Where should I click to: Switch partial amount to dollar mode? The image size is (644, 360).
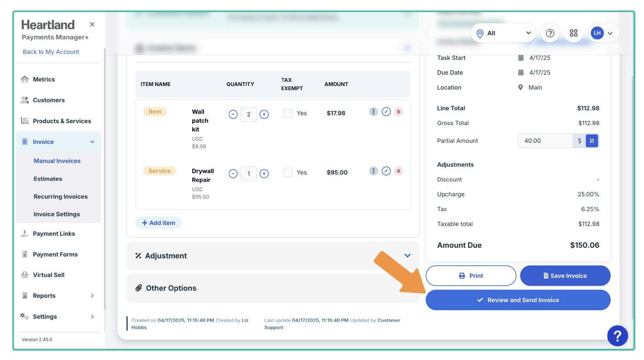coord(579,141)
